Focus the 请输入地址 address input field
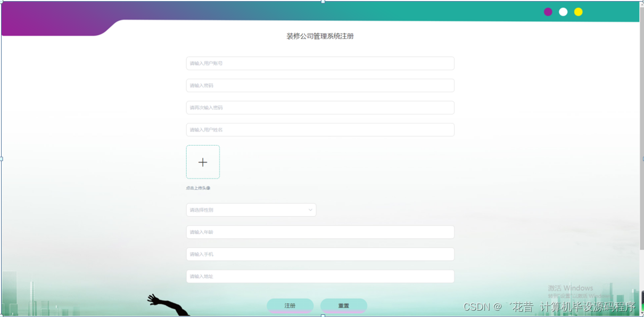Image resolution: width=644 pixels, height=317 pixels. (x=319, y=276)
